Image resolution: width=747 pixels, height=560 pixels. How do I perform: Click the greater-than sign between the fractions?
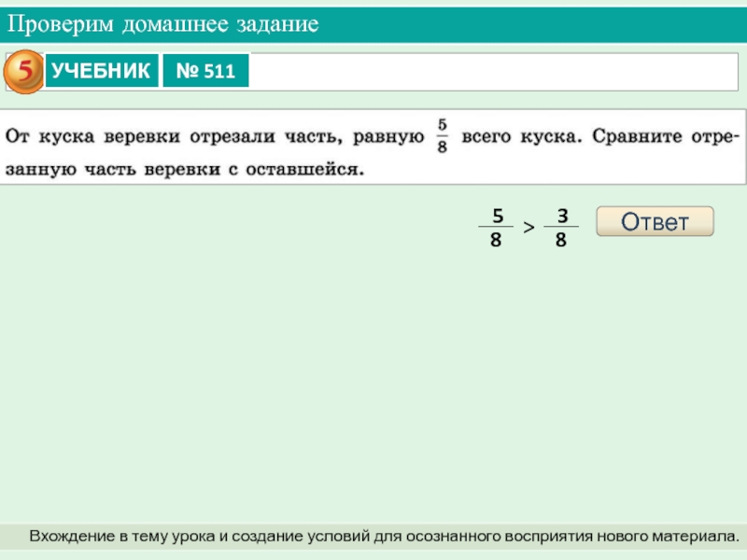pyautogui.click(x=528, y=228)
